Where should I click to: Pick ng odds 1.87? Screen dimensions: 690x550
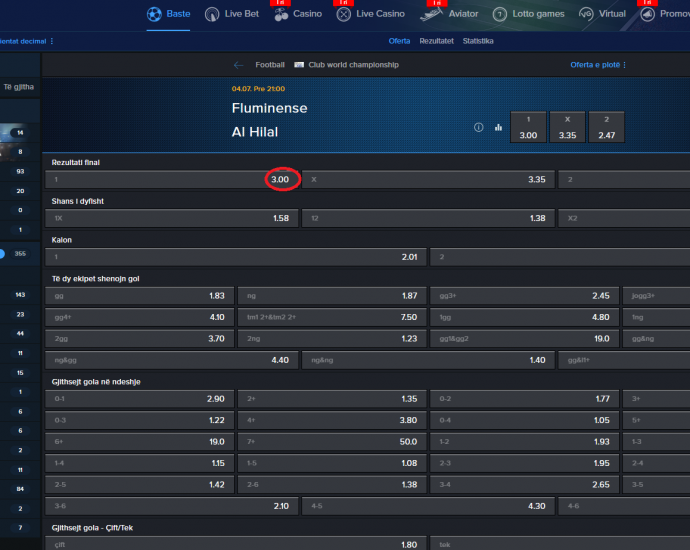332,296
